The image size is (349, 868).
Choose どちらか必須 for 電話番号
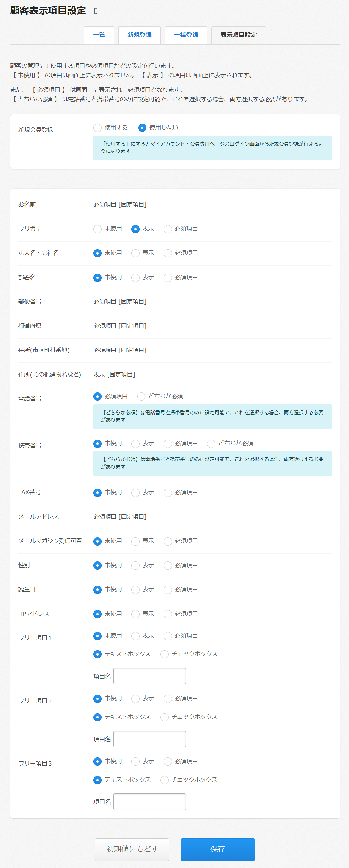(x=141, y=397)
